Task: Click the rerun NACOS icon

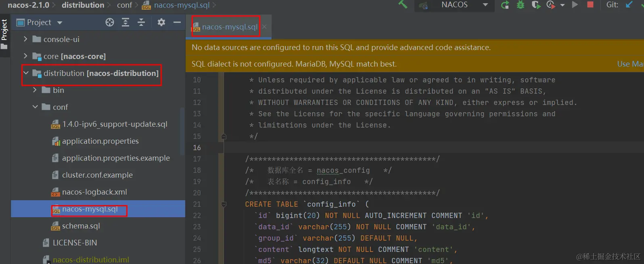Action: click(x=505, y=5)
